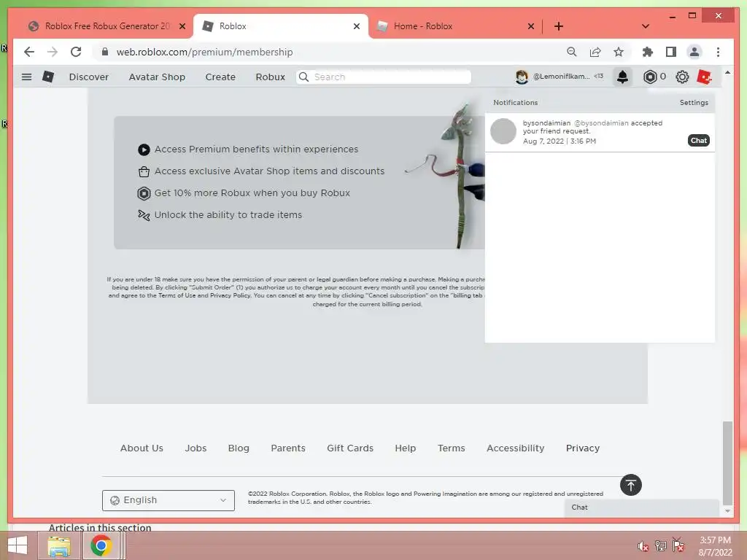
Task: Toggle the Chrome side panel icon
Action: [x=671, y=52]
